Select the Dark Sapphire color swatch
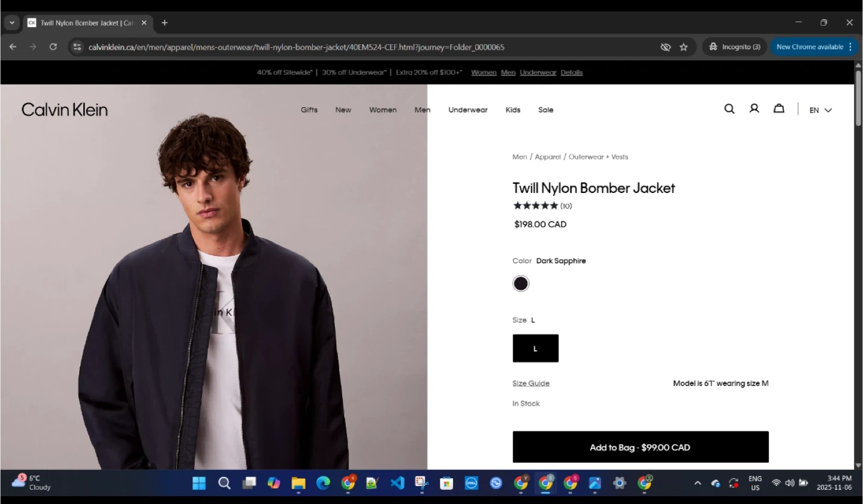The height and width of the screenshot is (504, 863). (x=521, y=283)
